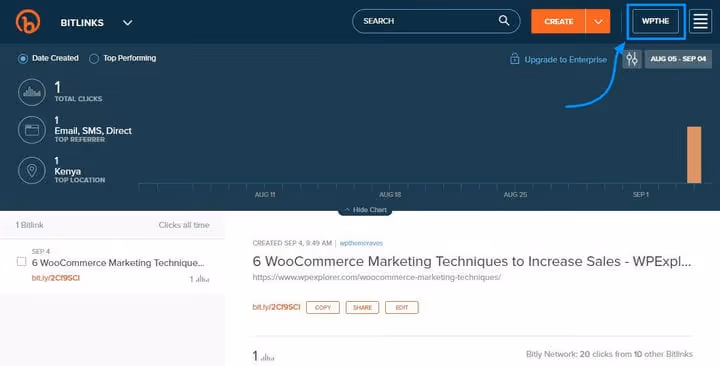Click the wpthemeraves creator link

(x=361, y=243)
